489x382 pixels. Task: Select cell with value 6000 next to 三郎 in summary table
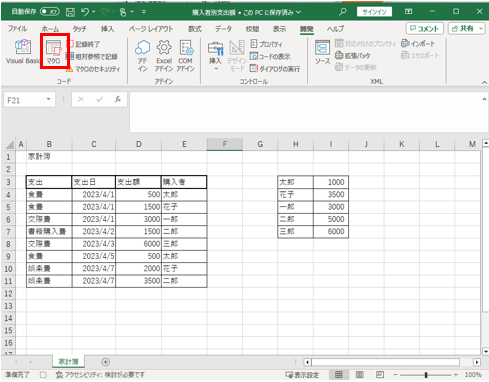click(331, 232)
